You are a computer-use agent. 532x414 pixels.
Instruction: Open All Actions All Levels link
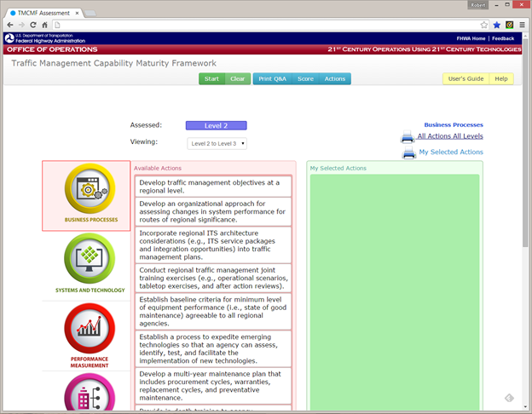[x=450, y=136]
